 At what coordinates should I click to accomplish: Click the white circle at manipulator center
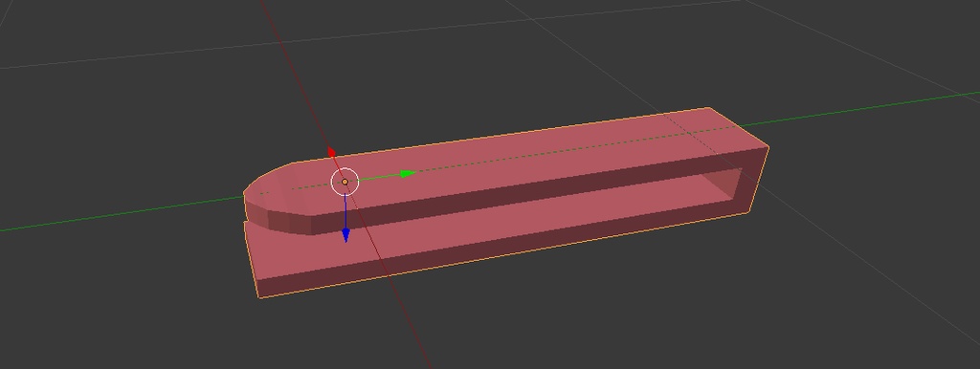tap(345, 182)
